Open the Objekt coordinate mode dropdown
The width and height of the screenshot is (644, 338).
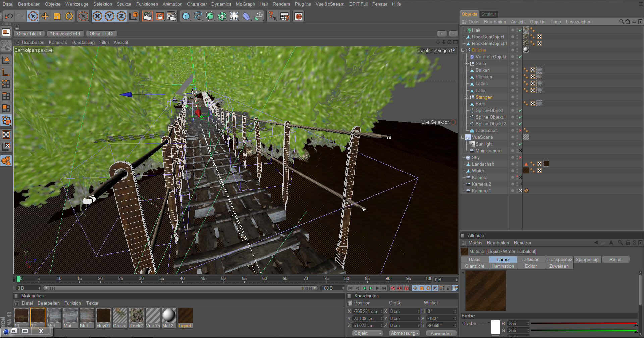coord(368,333)
